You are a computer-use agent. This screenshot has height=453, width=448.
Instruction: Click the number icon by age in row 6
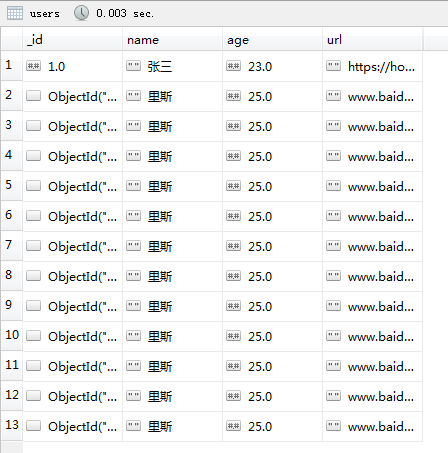point(233,216)
